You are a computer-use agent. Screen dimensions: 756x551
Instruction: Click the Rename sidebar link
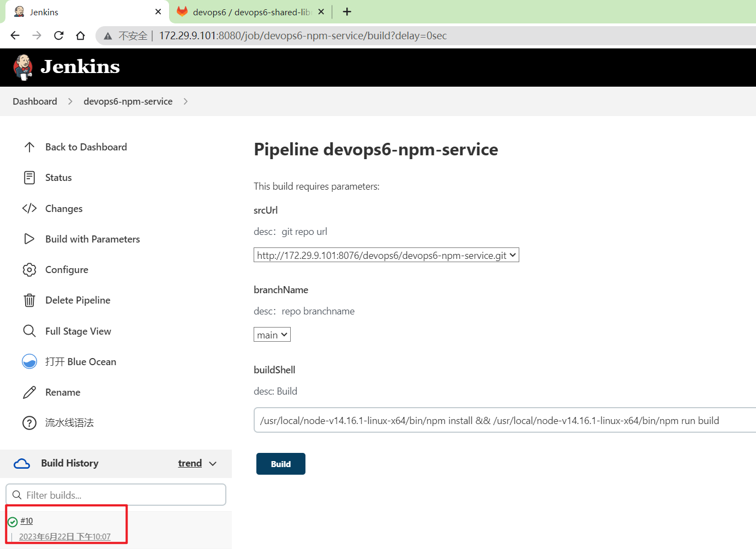(x=63, y=392)
